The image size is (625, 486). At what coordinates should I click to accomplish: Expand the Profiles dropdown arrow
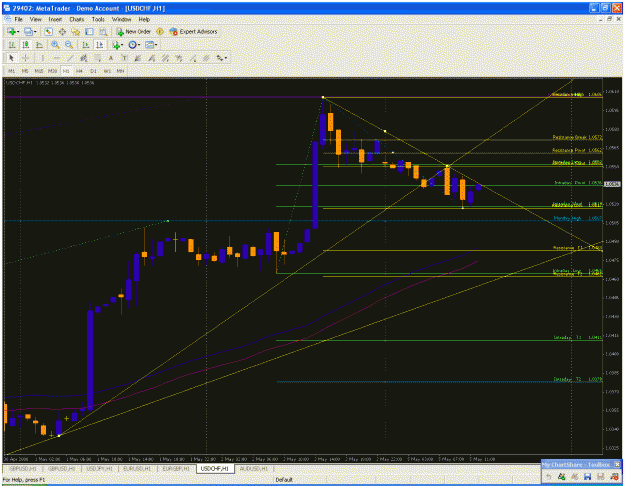[35, 32]
